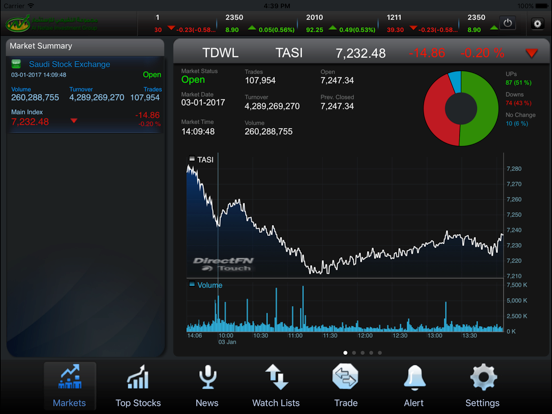
Task: Go to second chart page dot
Action: (x=354, y=353)
